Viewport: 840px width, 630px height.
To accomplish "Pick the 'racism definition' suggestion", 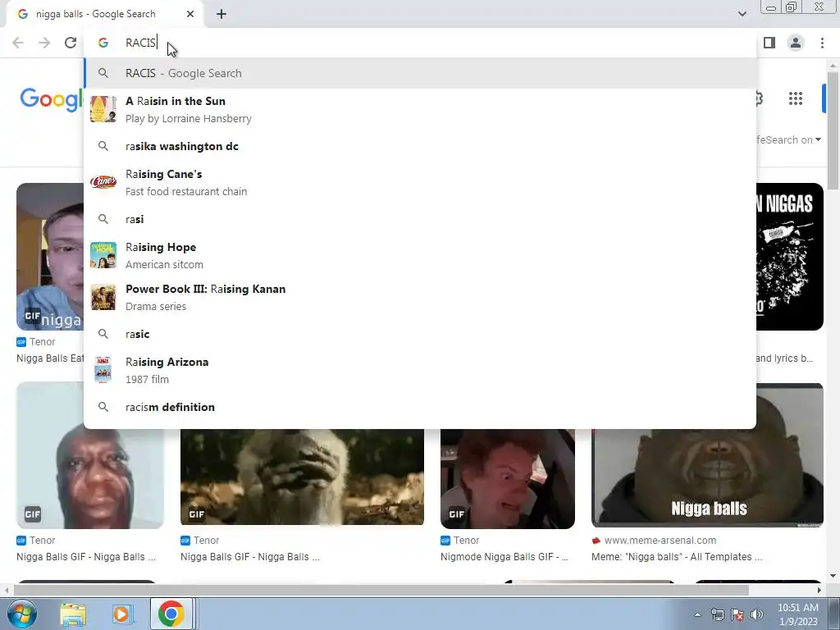I will pyautogui.click(x=421, y=407).
